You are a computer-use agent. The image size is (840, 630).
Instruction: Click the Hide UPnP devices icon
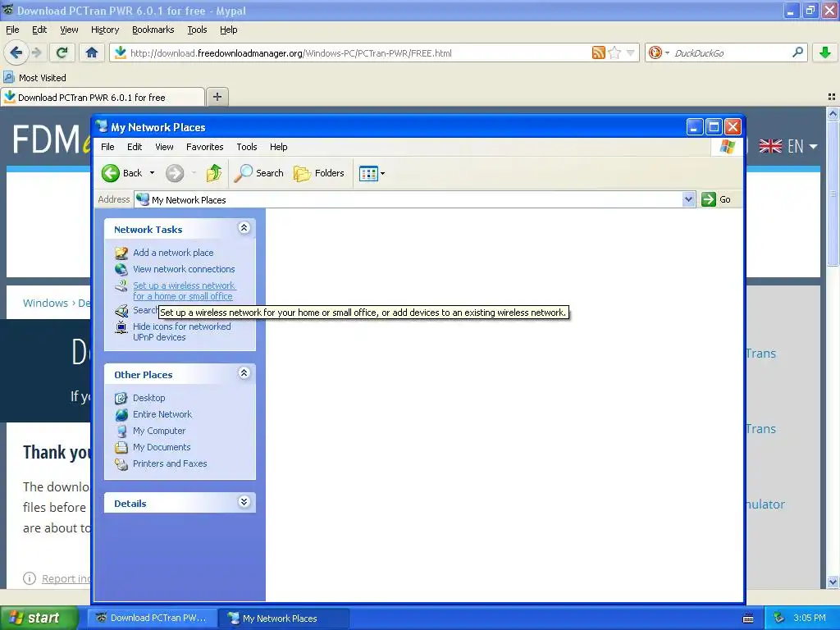(x=121, y=326)
